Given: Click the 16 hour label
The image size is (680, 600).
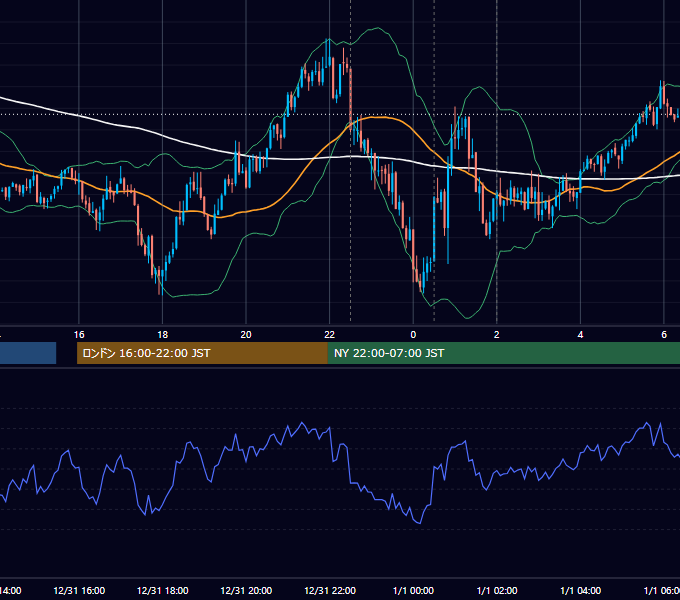Looking at the screenshot, I should click(79, 335).
